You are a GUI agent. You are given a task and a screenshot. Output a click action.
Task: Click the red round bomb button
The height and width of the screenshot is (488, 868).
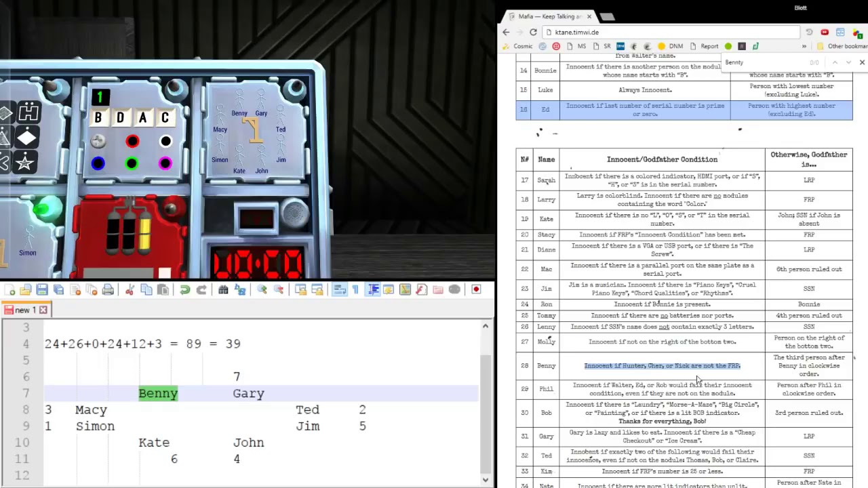tap(132, 142)
